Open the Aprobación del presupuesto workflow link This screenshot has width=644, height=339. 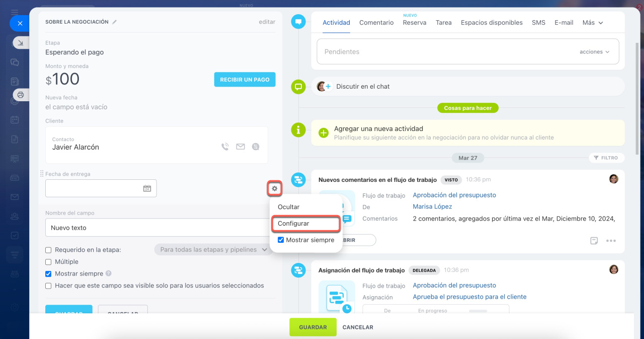tap(454, 195)
